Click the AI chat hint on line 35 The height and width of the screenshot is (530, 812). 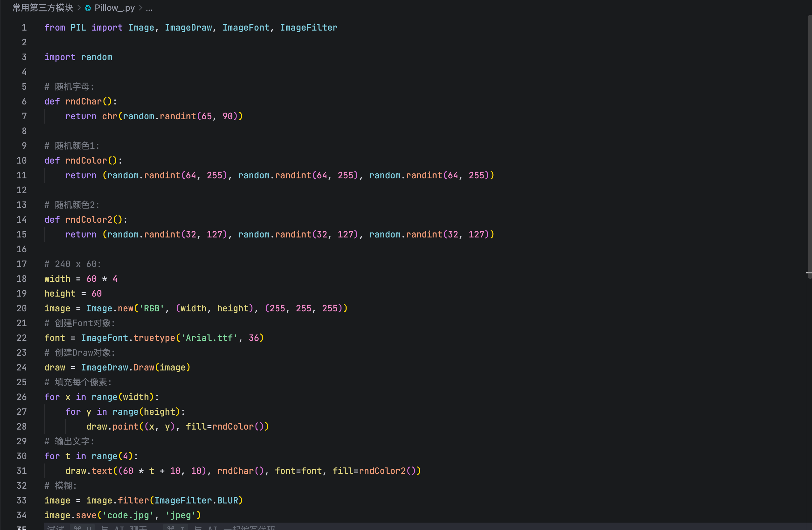tap(123, 528)
